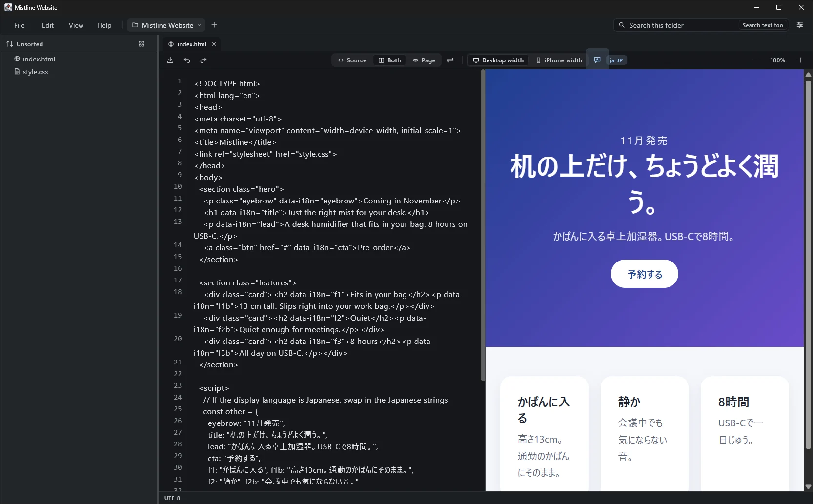The width and height of the screenshot is (813, 504).
Task: Open the Edit menu
Action: tap(48, 25)
